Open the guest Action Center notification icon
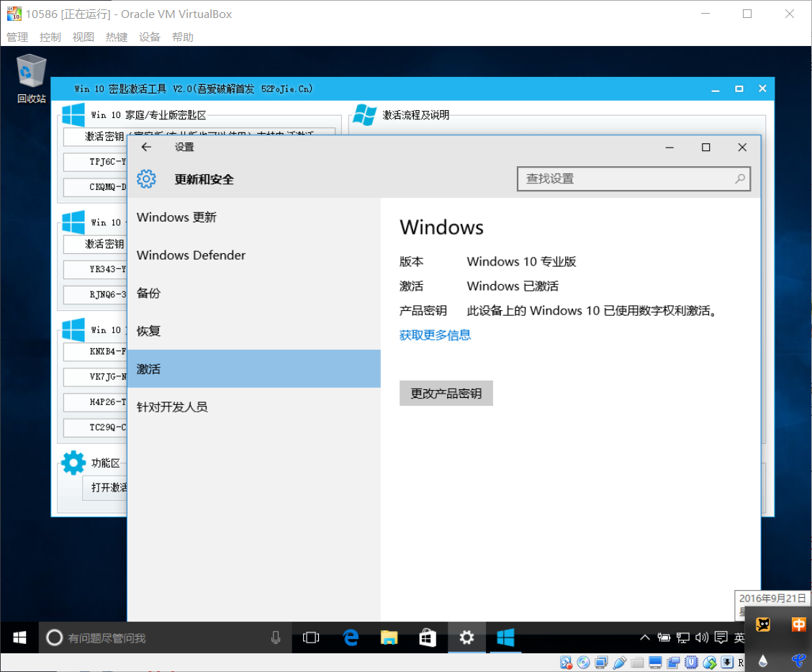812x672 pixels. pos(721,638)
